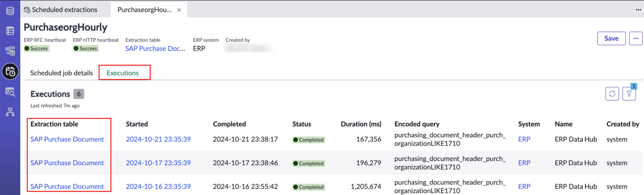Sort by the Status column header
644x195 pixels.
pyautogui.click(x=302, y=124)
